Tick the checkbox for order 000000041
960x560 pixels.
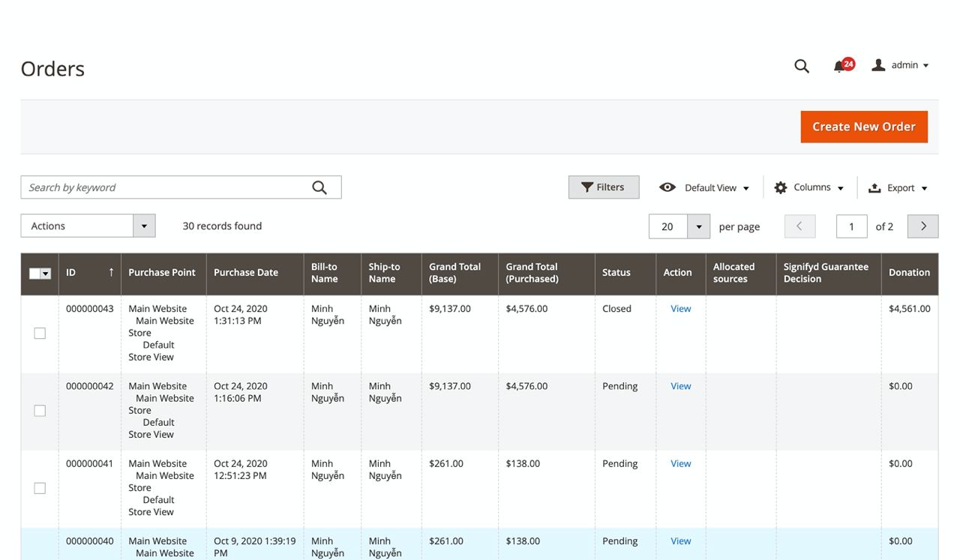coord(40,488)
